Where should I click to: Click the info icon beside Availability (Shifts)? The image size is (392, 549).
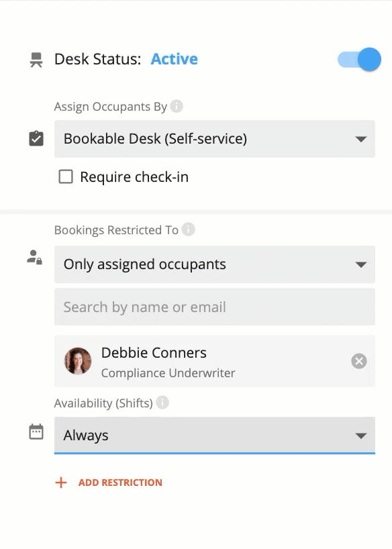point(162,403)
